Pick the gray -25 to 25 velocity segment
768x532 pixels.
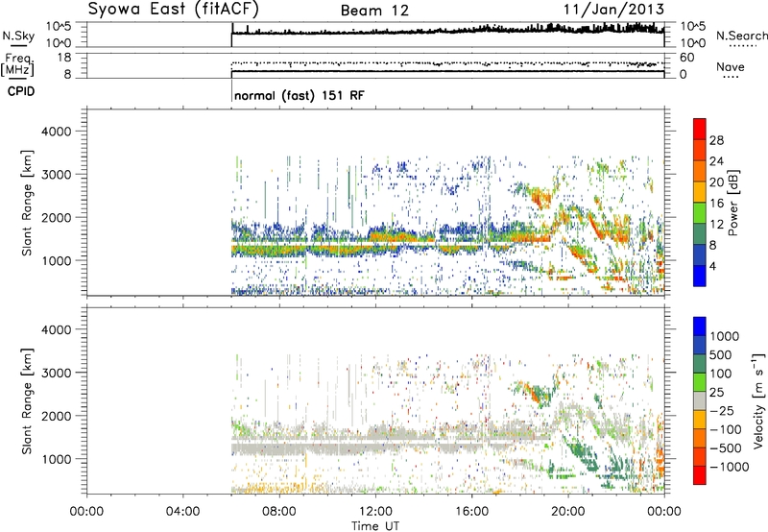[699, 400]
